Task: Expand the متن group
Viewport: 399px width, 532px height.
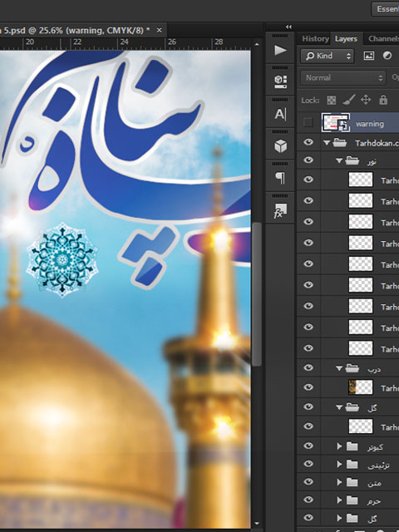Action: point(339,482)
